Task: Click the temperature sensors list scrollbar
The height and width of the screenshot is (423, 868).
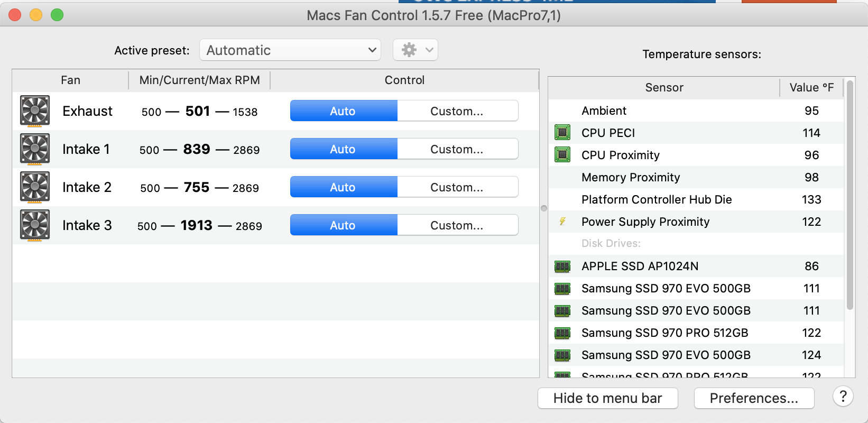Action: (x=849, y=196)
